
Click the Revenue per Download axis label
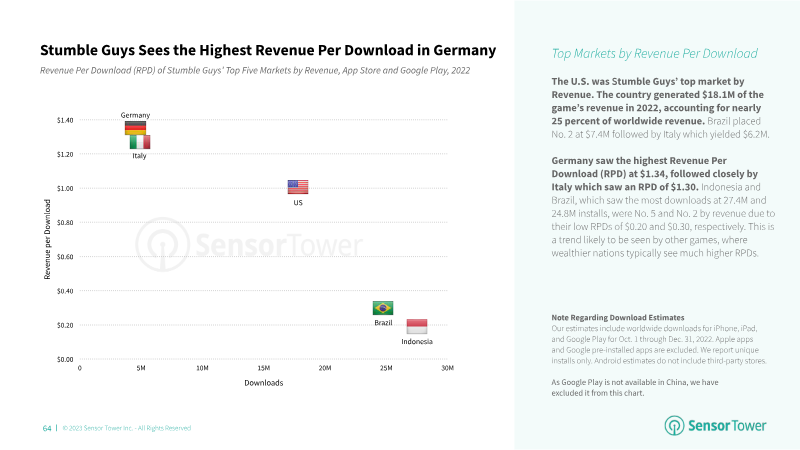click(47, 239)
